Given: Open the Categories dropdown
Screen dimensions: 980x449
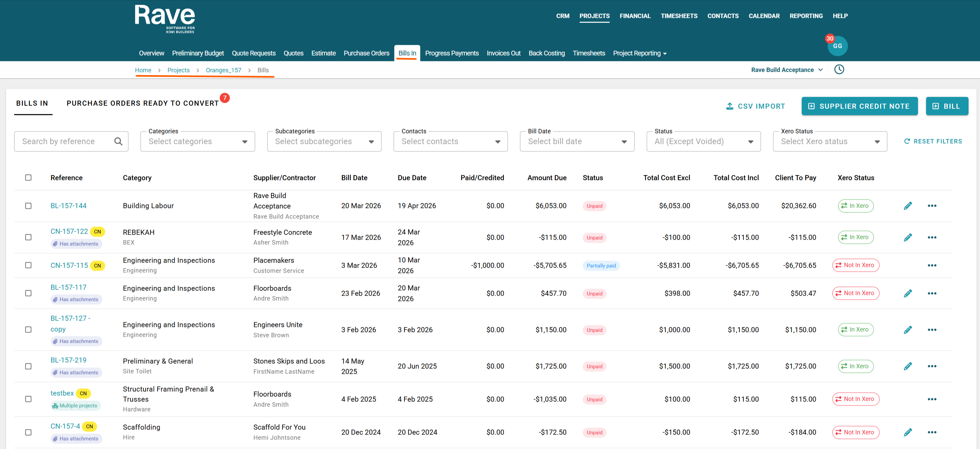Looking at the screenshot, I should pos(197,142).
